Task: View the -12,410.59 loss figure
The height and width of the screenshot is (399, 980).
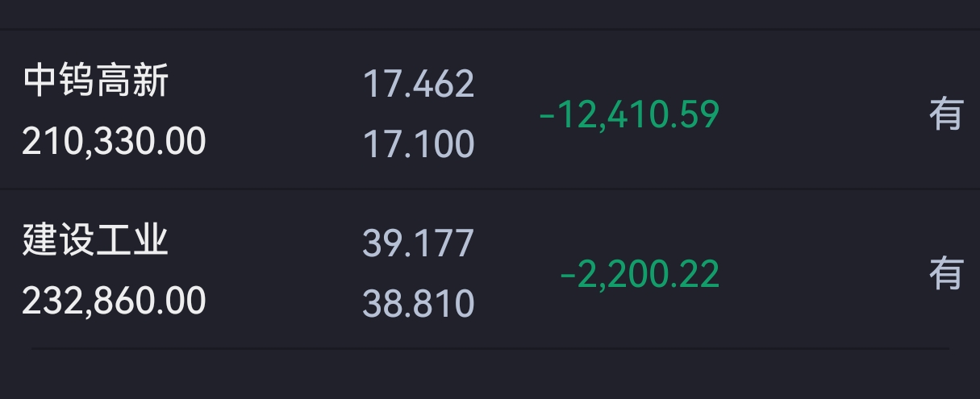Action: pos(628,114)
